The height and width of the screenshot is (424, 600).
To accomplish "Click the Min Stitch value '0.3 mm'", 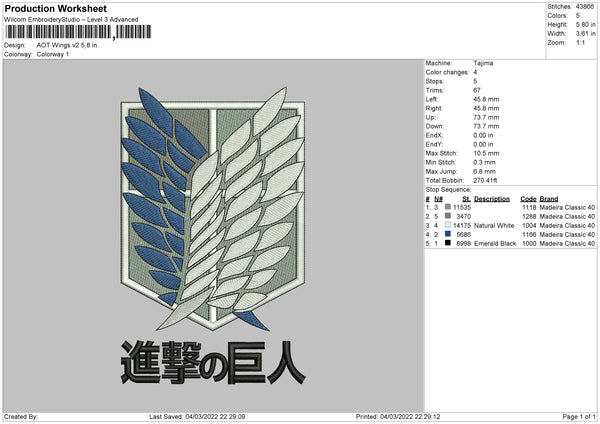I will tap(484, 162).
